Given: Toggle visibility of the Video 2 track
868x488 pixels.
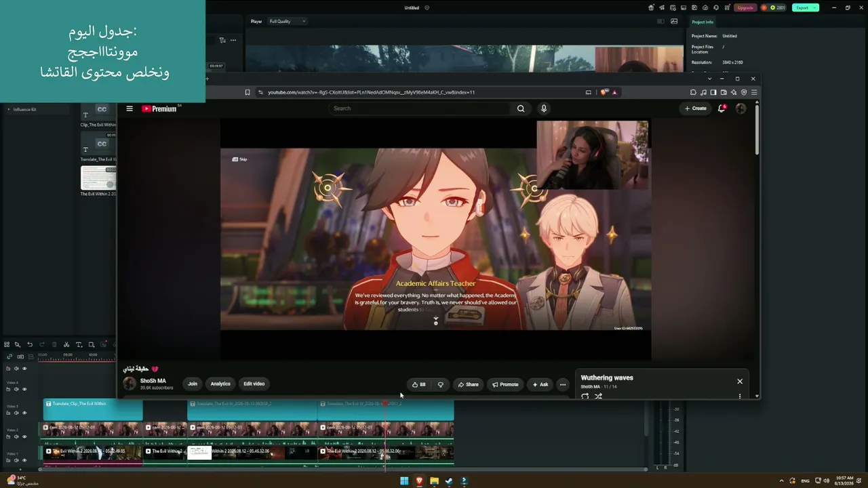Looking at the screenshot, I should point(24,436).
